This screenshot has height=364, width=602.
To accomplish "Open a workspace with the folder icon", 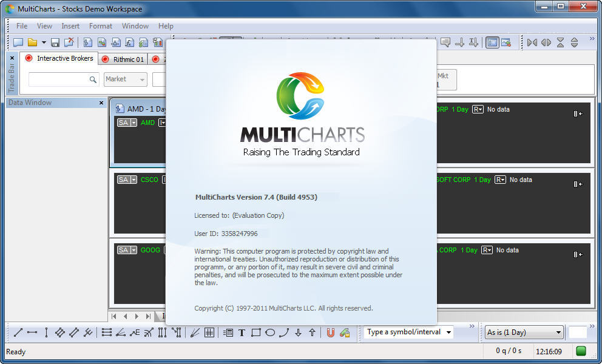I will [x=32, y=42].
